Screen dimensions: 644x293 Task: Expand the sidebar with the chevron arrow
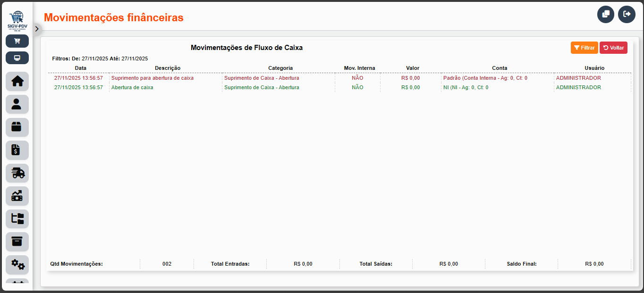point(37,28)
